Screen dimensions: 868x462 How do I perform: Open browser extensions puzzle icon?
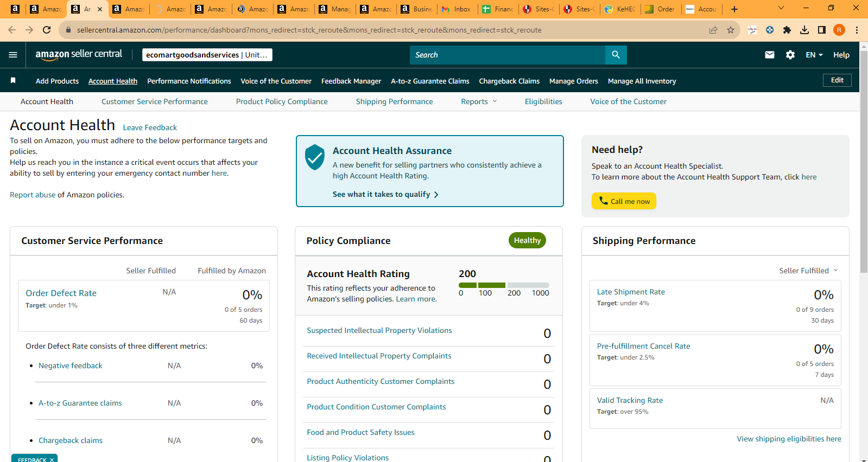787,30
